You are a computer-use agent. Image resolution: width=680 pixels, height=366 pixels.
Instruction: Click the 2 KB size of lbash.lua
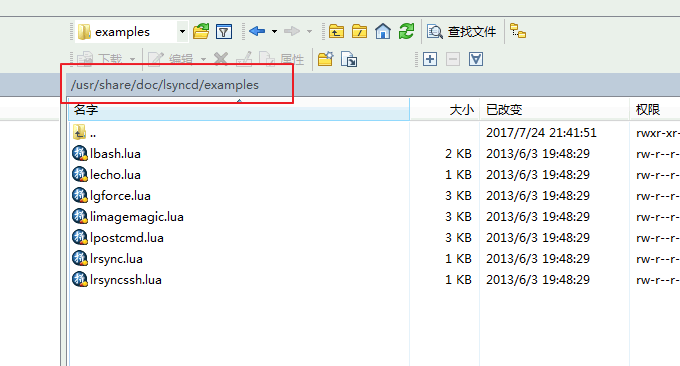[458, 154]
